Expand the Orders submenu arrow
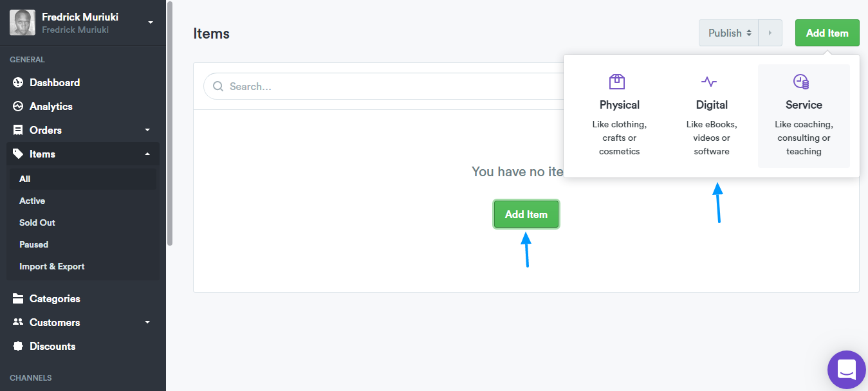Image resolution: width=868 pixels, height=391 pixels. pyautogui.click(x=147, y=130)
